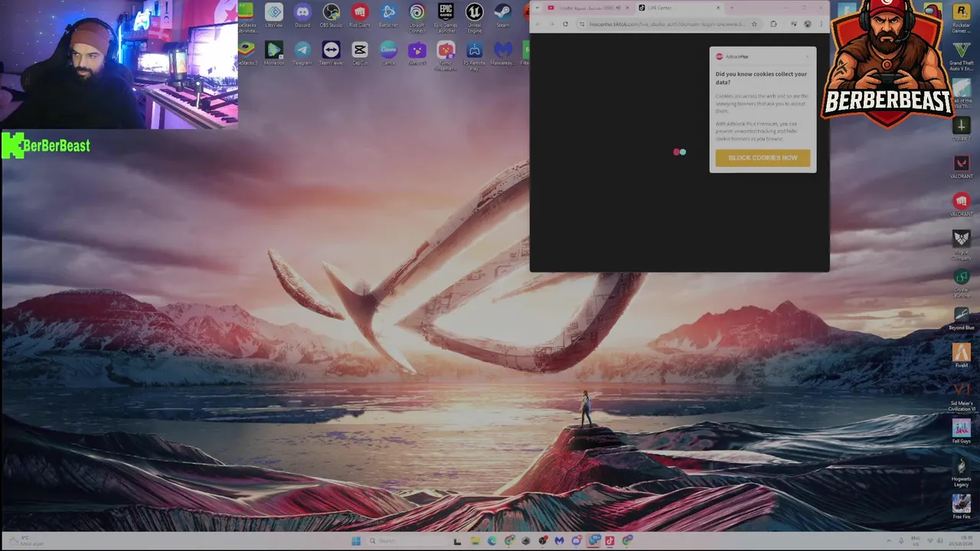Open a new browser tab

731,8
